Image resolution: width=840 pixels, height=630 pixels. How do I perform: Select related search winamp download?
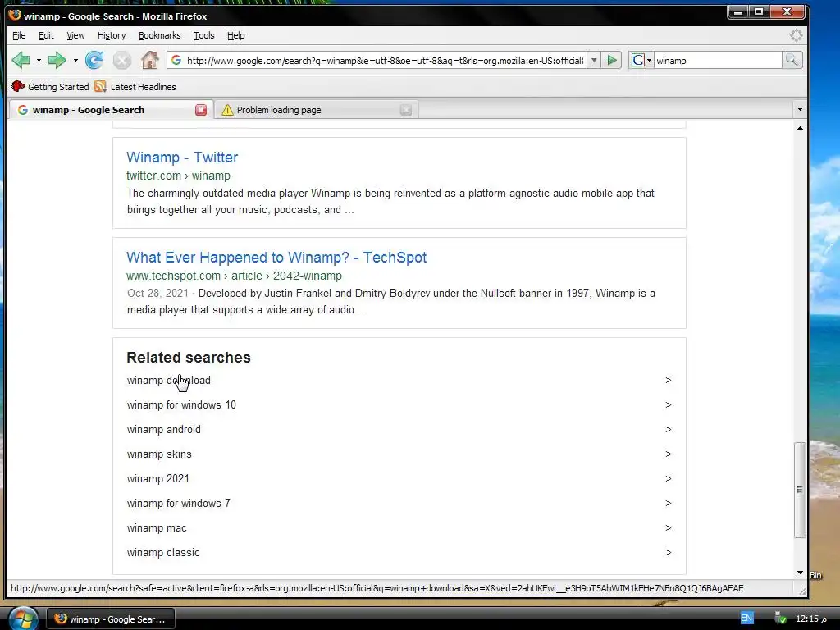pyautogui.click(x=169, y=381)
